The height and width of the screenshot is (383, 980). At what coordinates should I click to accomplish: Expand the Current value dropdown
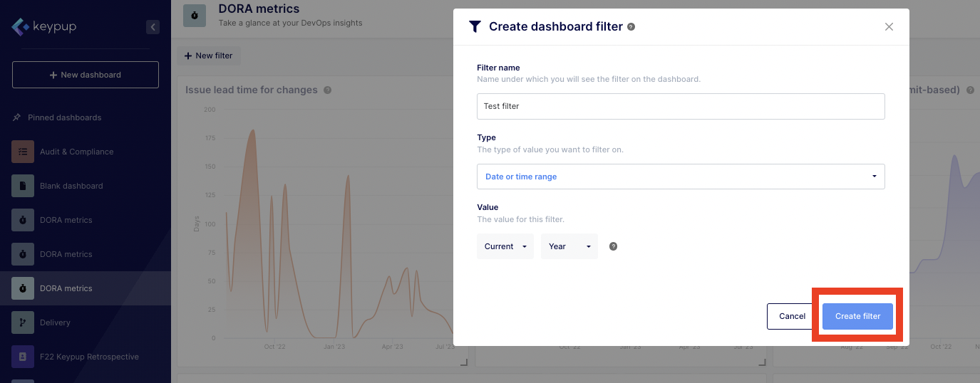point(505,246)
